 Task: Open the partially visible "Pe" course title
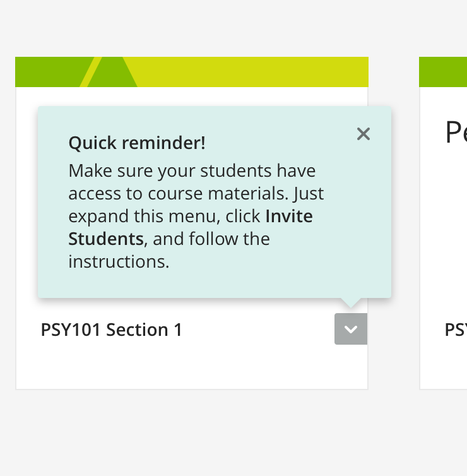click(x=456, y=133)
